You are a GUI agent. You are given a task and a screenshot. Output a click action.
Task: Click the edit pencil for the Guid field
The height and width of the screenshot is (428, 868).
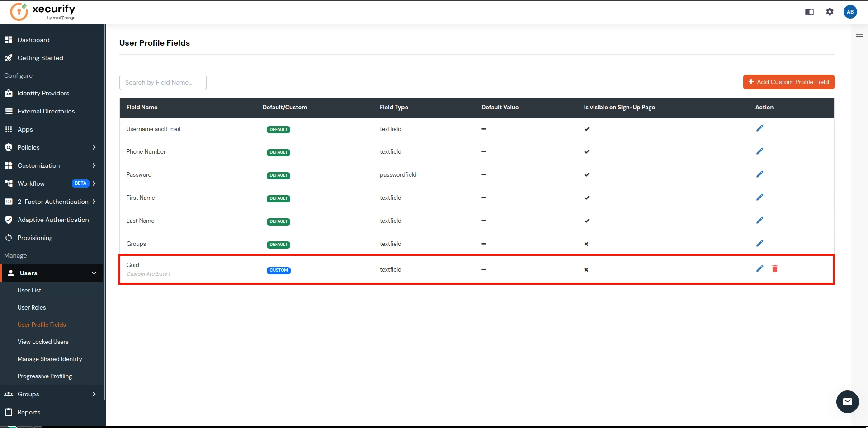pos(759,268)
